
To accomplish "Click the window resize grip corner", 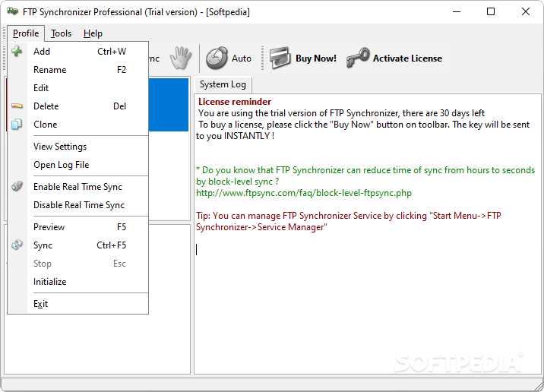I will (539, 387).
